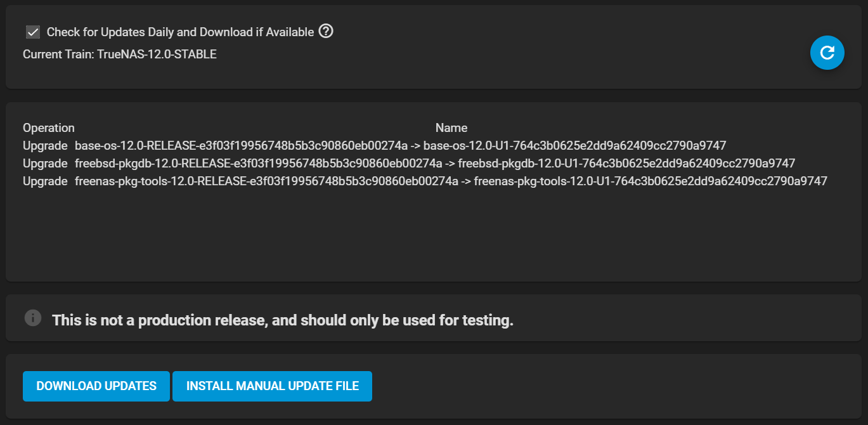The width and height of the screenshot is (868, 425).
Task: Click the Current Train TrueNAS-12.0-STABLE text
Action: coord(120,55)
